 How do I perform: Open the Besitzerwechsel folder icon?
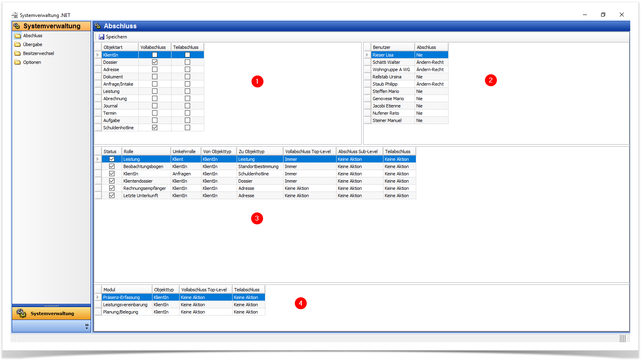click(17, 53)
